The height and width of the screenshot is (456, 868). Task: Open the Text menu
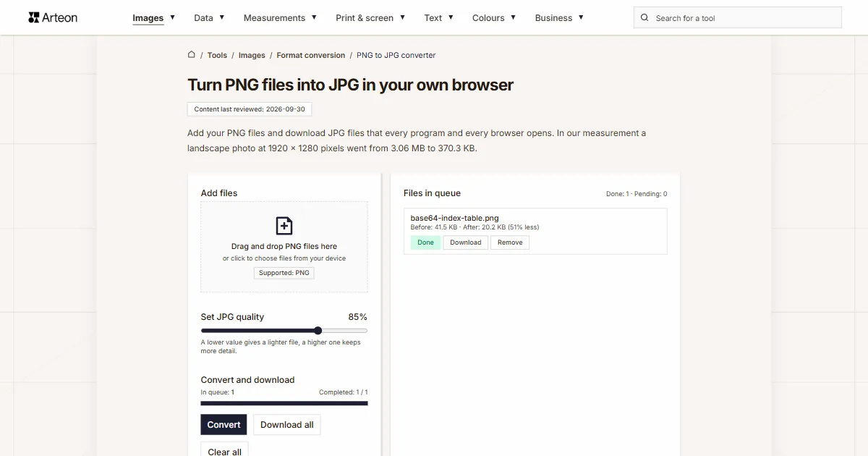click(439, 18)
